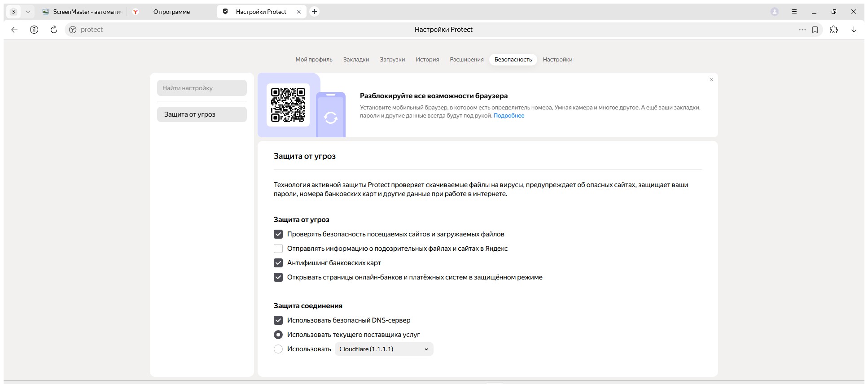Expand the tab list chevron
This screenshot has width=868, height=384.
[28, 12]
